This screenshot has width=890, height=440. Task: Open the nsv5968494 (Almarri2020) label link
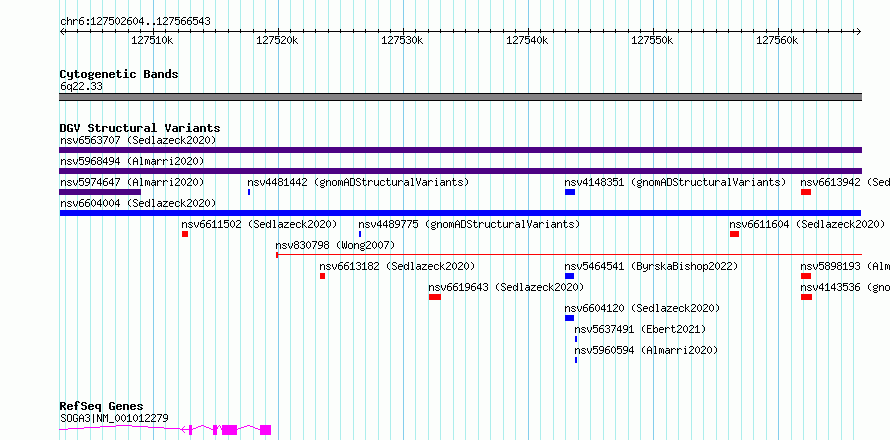pos(132,161)
